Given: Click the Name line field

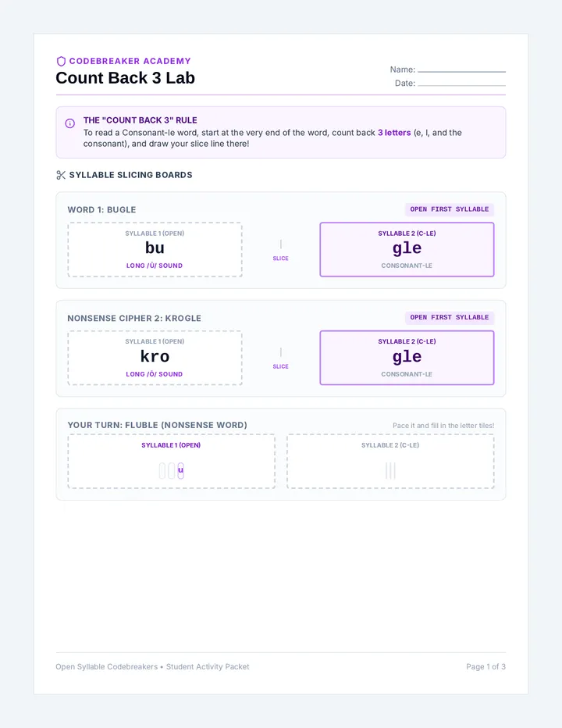Looking at the screenshot, I should tap(462, 70).
